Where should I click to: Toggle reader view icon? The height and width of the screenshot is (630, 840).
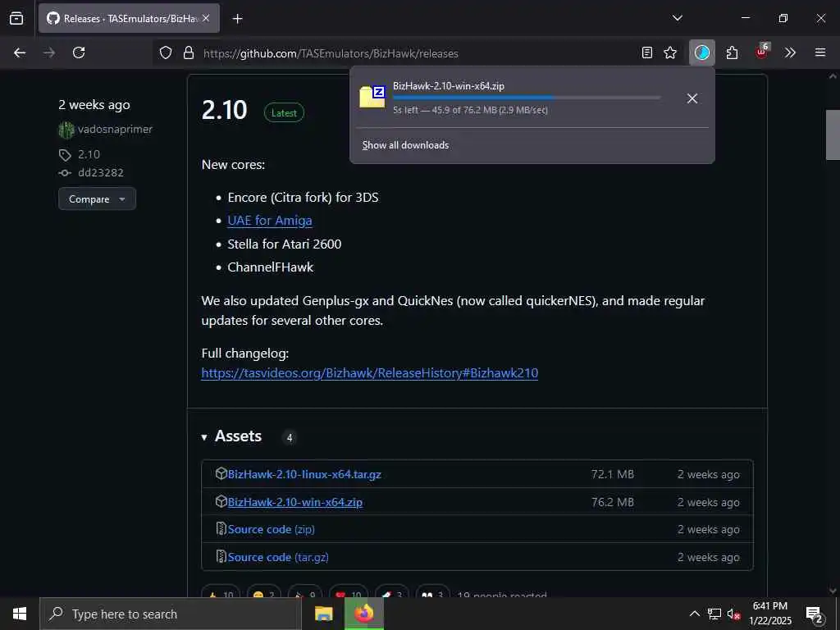pyautogui.click(x=647, y=52)
